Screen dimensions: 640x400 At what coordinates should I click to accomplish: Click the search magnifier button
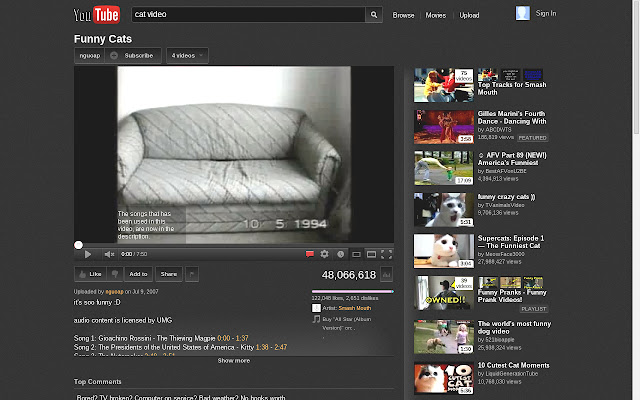tap(373, 15)
